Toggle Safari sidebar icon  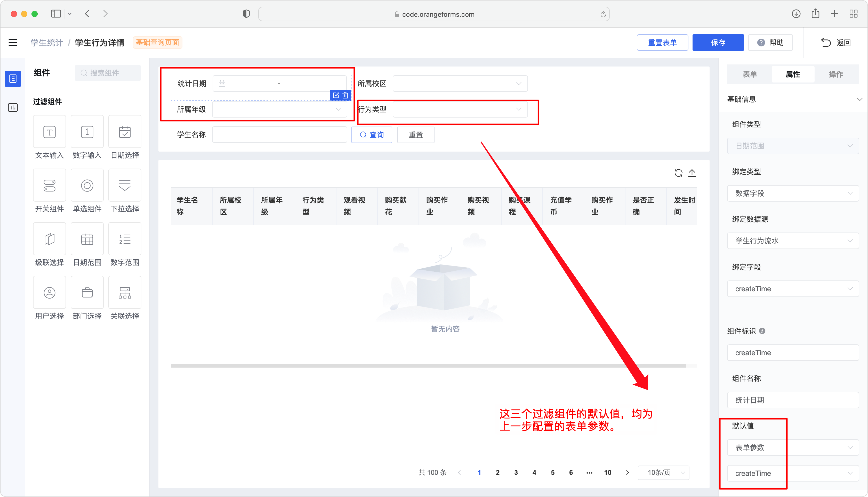pos(56,14)
